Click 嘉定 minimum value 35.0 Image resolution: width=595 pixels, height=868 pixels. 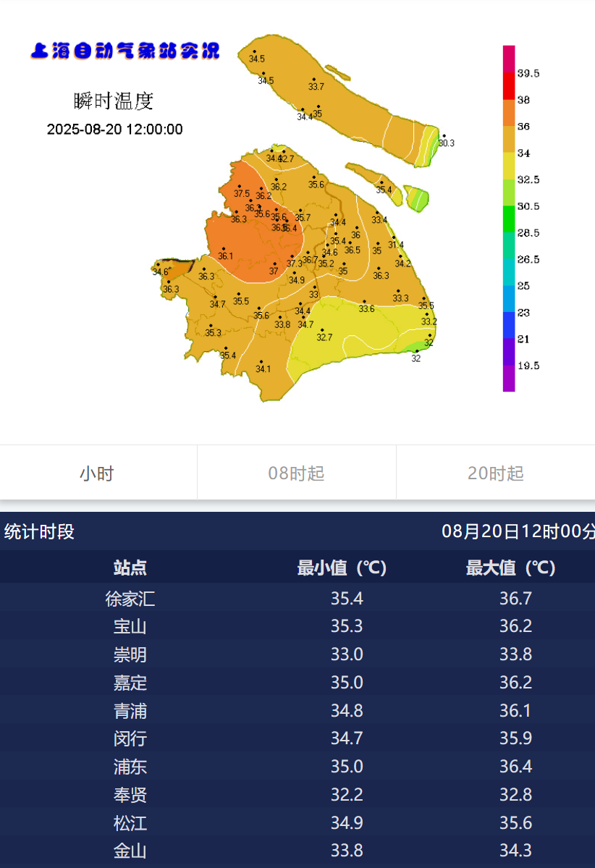click(x=347, y=683)
